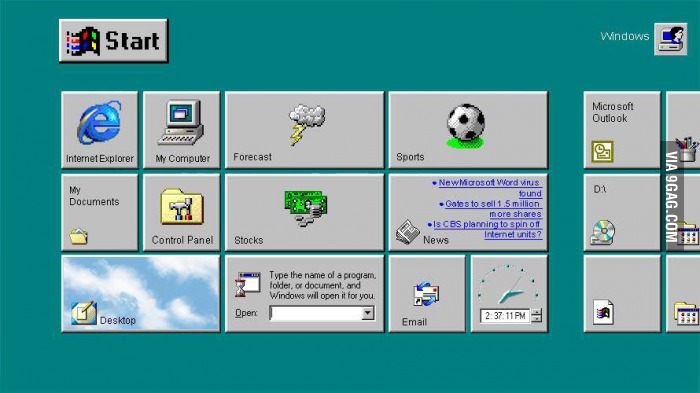Open the Email tile
Viewport: 700px width, 393px height.
tap(427, 294)
